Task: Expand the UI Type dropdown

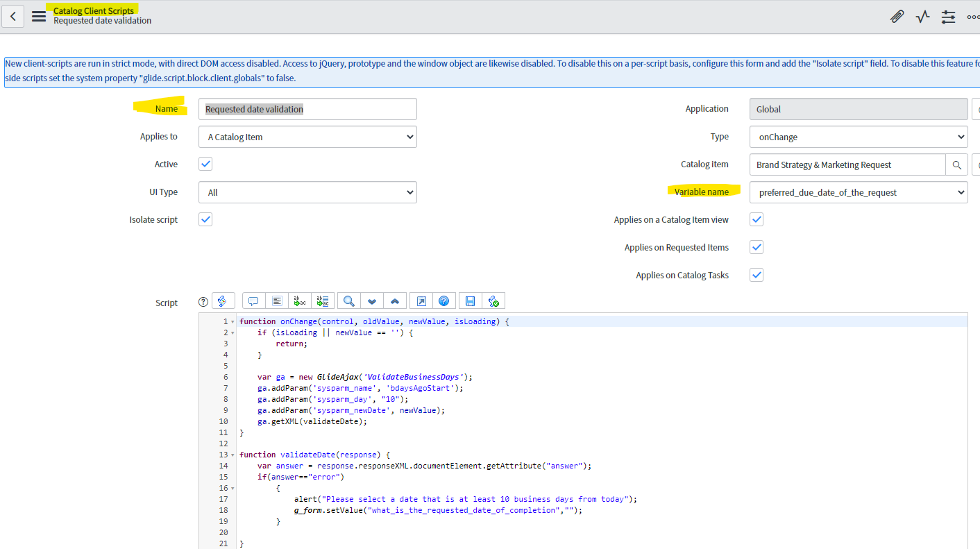Action: coord(307,192)
